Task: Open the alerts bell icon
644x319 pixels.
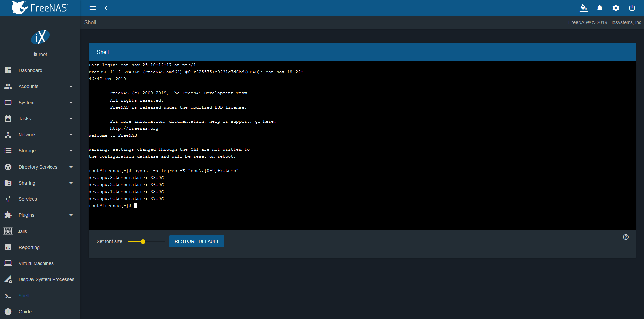Action: coord(600,8)
